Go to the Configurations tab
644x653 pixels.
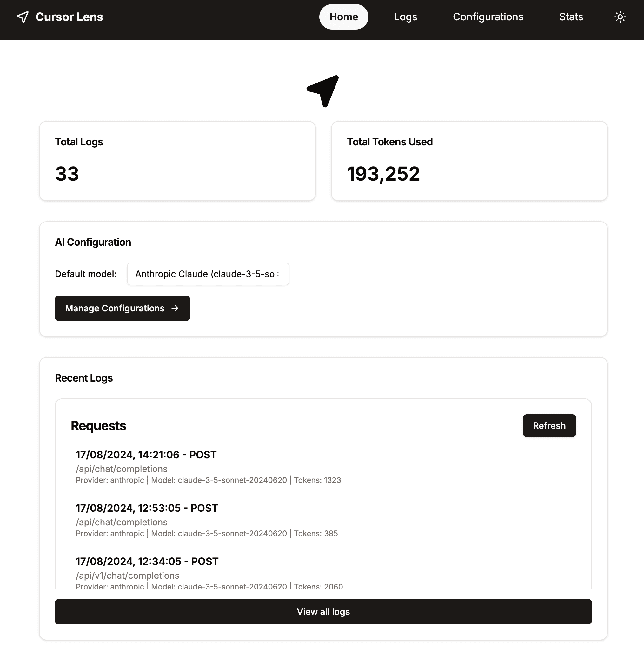click(488, 17)
